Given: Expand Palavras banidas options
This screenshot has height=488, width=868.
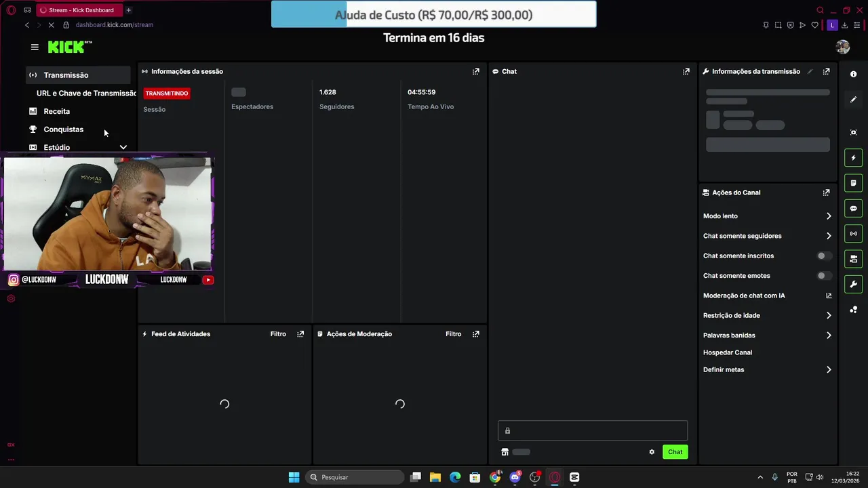Looking at the screenshot, I should tap(829, 335).
